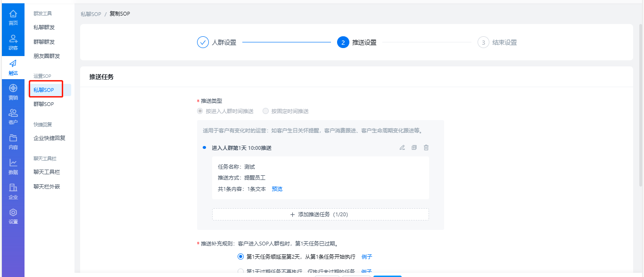The width and height of the screenshot is (644, 277).
Task: Select the 营销 marketing sidebar icon
Action: 13,89
